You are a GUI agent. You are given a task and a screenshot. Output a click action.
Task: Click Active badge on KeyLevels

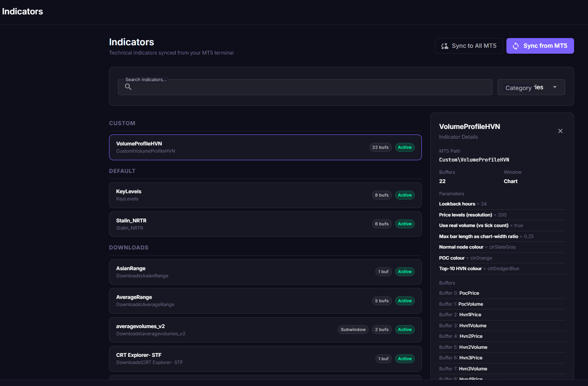click(x=405, y=195)
